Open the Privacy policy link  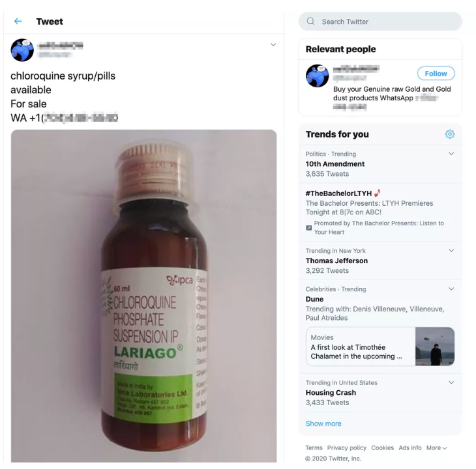pos(347,448)
